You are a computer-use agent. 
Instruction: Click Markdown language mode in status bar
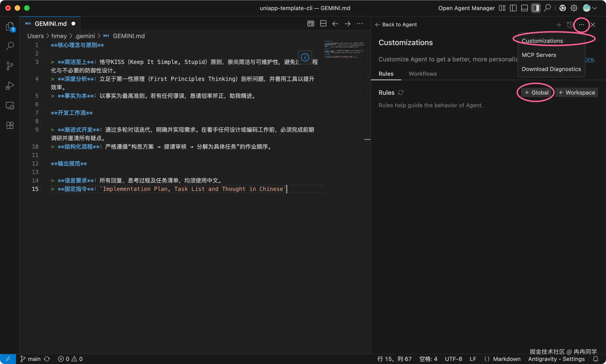click(x=507, y=359)
